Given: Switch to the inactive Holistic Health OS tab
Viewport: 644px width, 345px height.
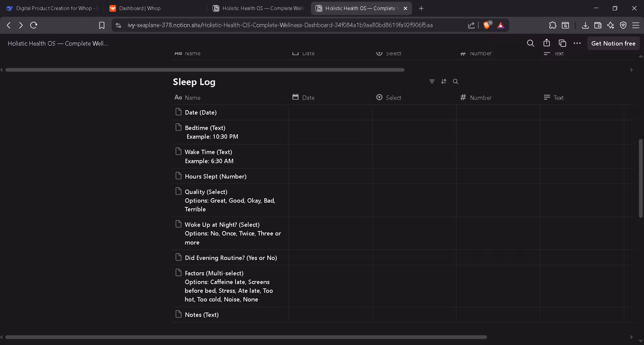Looking at the screenshot, I should (259, 8).
